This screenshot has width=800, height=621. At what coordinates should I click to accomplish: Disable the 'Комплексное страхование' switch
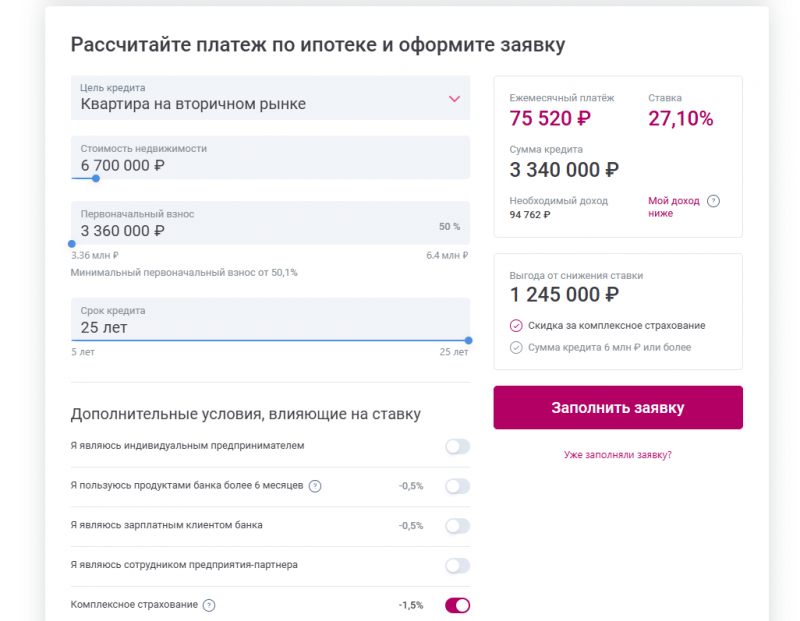coord(456,604)
